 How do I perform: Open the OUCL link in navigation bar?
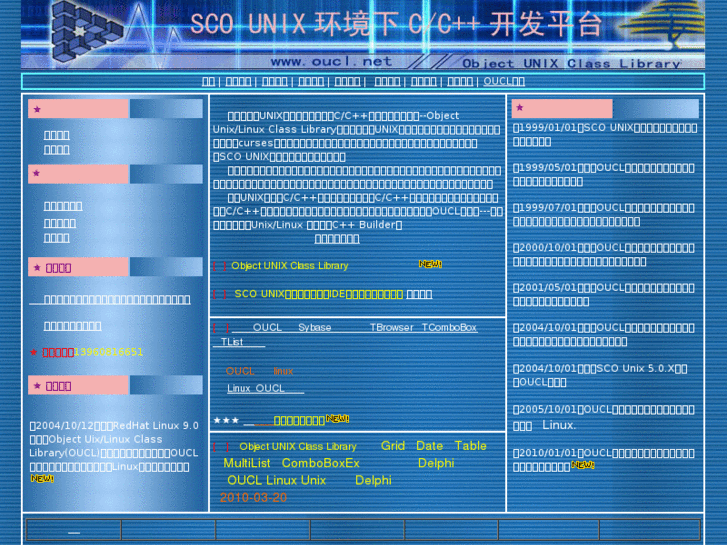pyautogui.click(x=504, y=81)
